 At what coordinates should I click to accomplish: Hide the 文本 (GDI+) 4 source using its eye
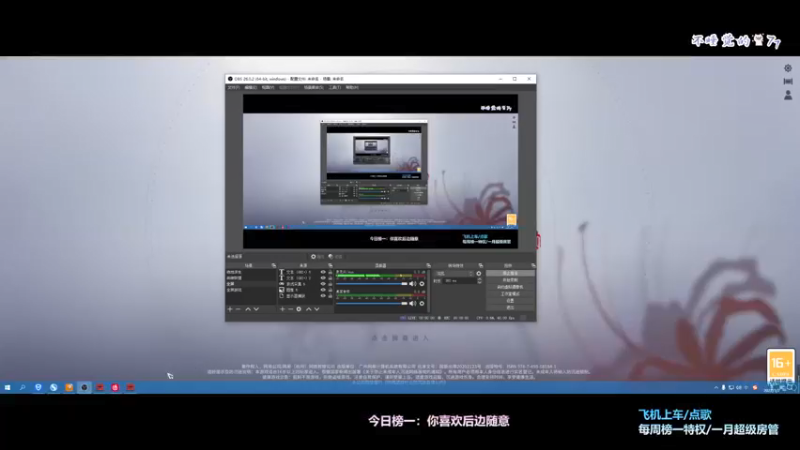click(x=323, y=272)
